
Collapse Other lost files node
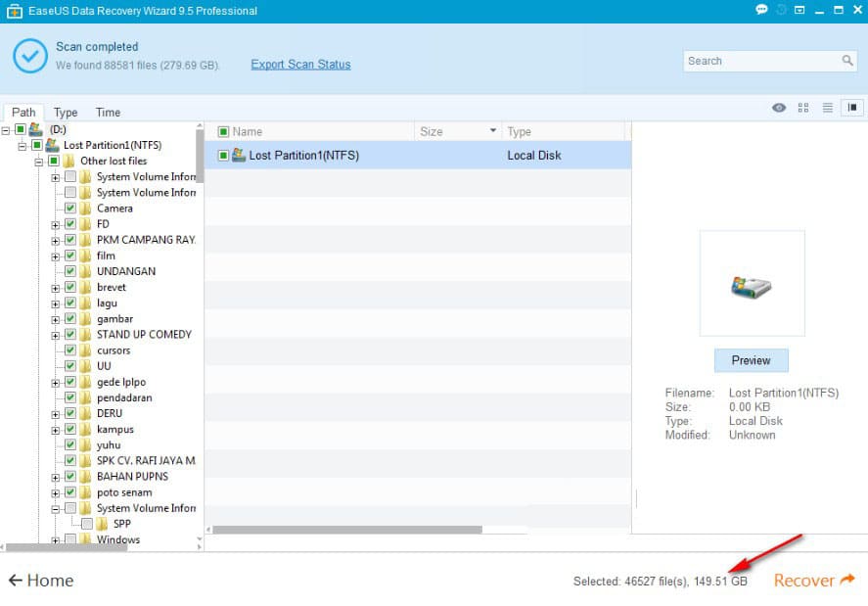tap(39, 163)
